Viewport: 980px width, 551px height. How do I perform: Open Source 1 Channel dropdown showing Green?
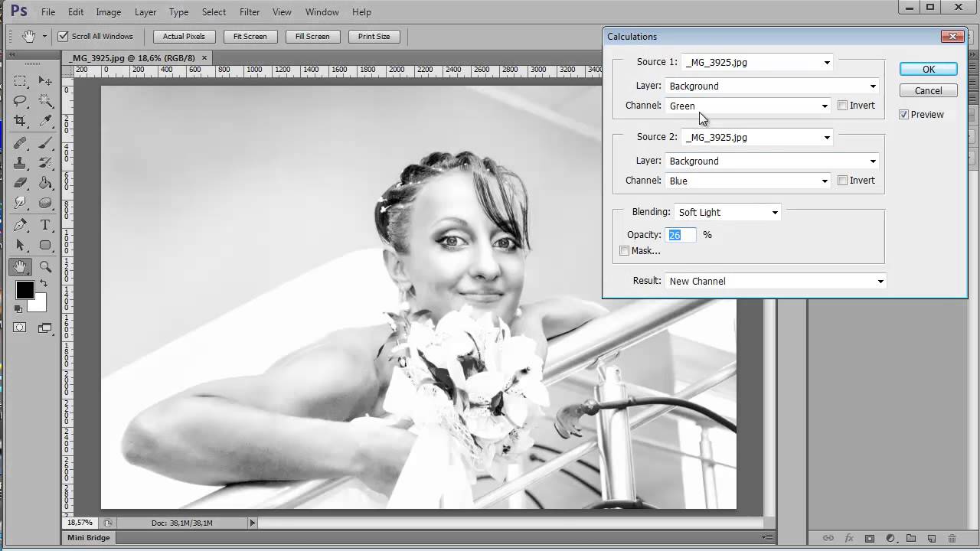click(748, 106)
